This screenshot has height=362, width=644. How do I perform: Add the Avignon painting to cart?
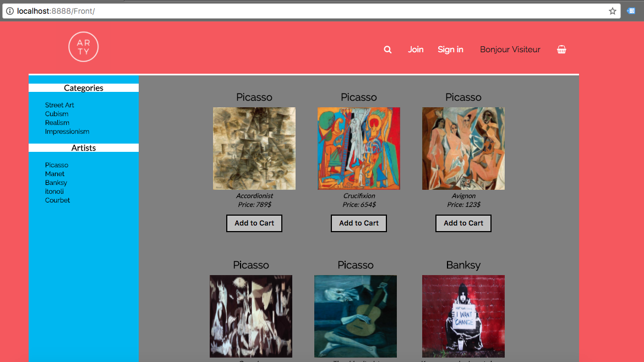(463, 223)
